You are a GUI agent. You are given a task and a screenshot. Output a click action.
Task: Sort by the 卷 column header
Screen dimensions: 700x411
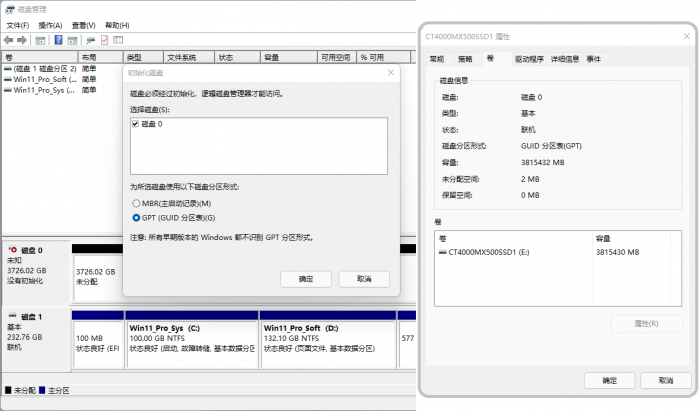pos(40,58)
